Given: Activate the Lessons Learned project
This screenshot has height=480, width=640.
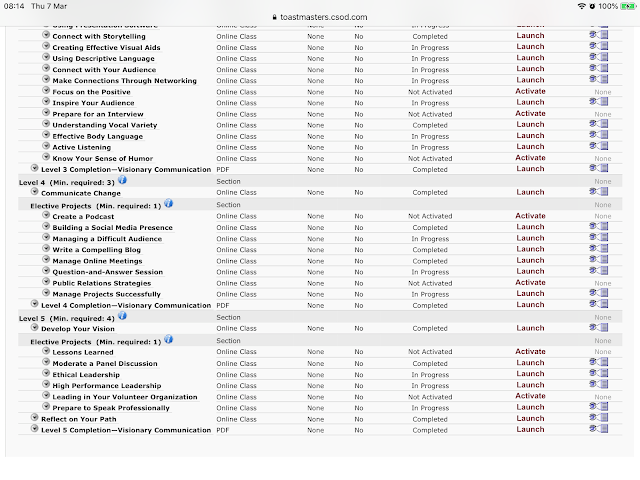Looking at the screenshot, I should click(530, 351).
